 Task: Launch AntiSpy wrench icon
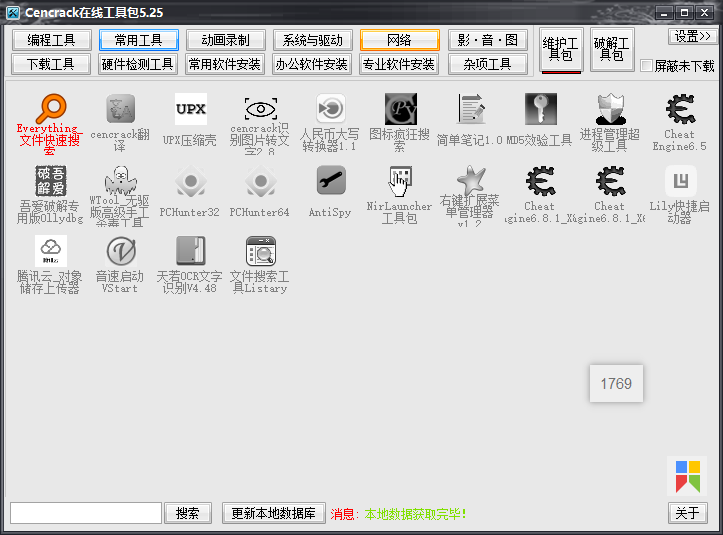pyautogui.click(x=331, y=181)
